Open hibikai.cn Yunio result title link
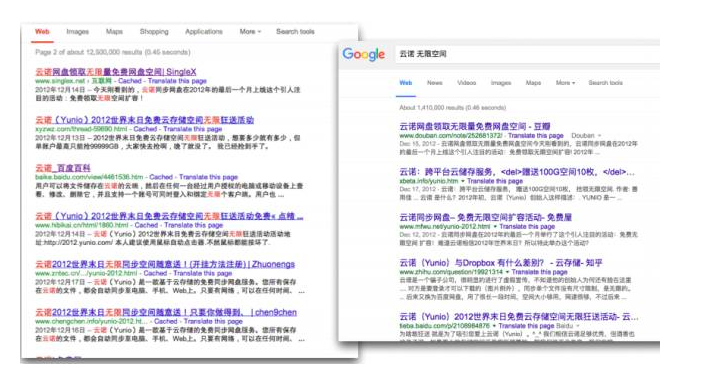Image resolution: width=703 pixels, height=376 pixels. 169,216
